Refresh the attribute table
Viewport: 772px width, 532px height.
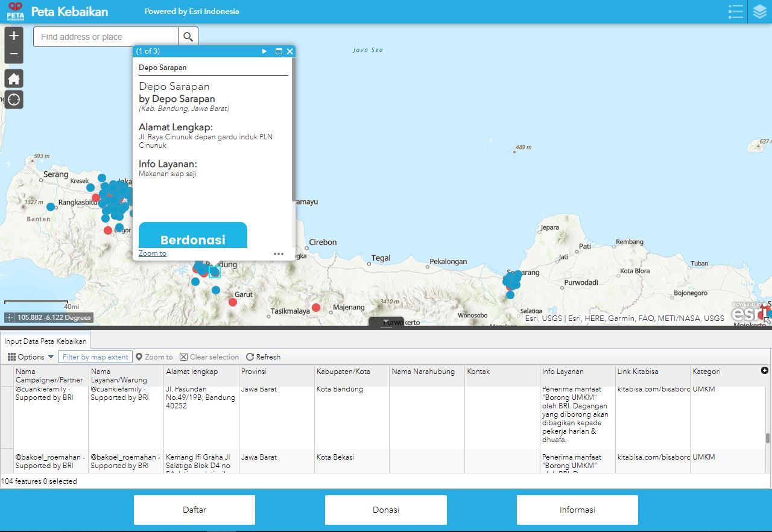(264, 357)
